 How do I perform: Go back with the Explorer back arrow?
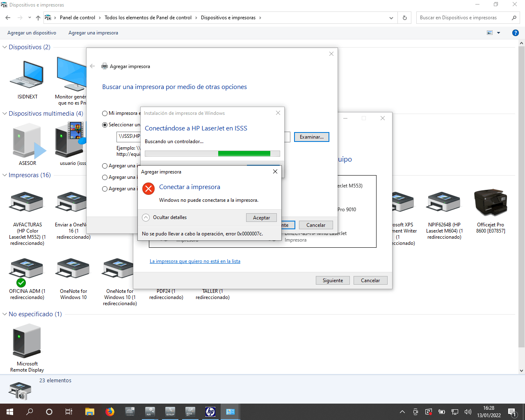click(8, 18)
